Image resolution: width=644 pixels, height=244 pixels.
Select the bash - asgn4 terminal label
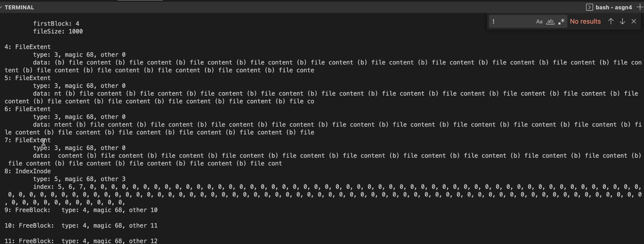point(614,7)
